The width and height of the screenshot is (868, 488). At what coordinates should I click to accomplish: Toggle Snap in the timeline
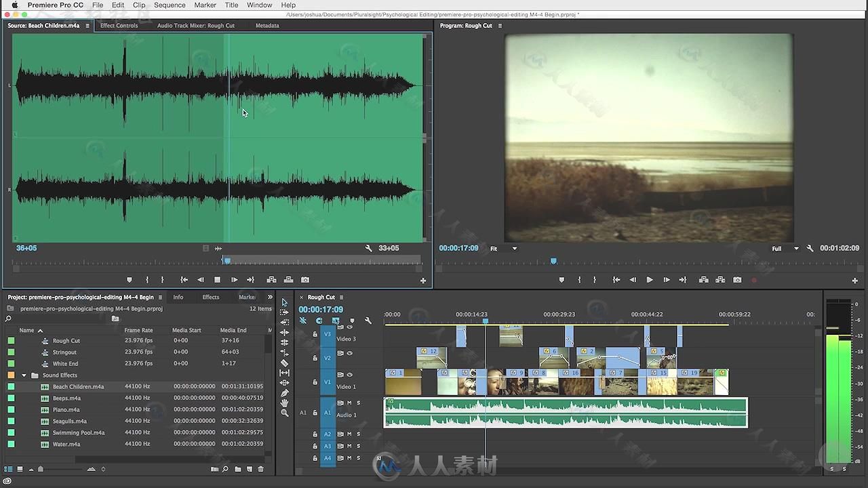click(x=319, y=321)
